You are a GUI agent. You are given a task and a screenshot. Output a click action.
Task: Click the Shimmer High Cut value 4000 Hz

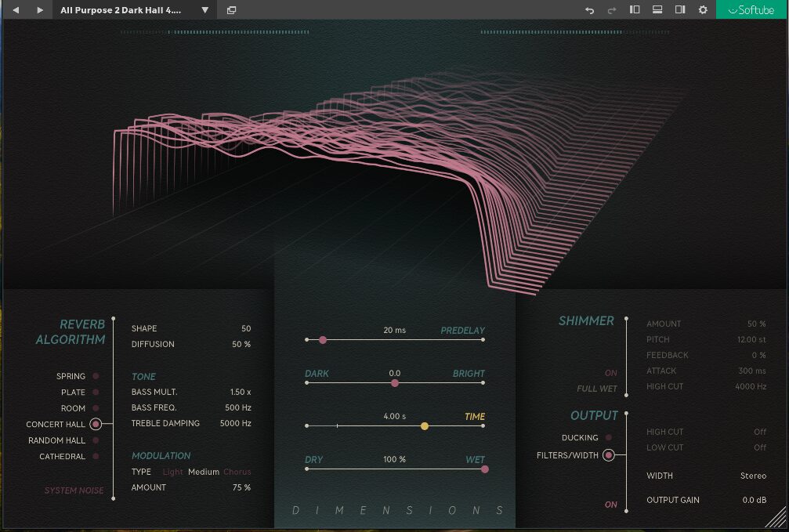(x=751, y=386)
